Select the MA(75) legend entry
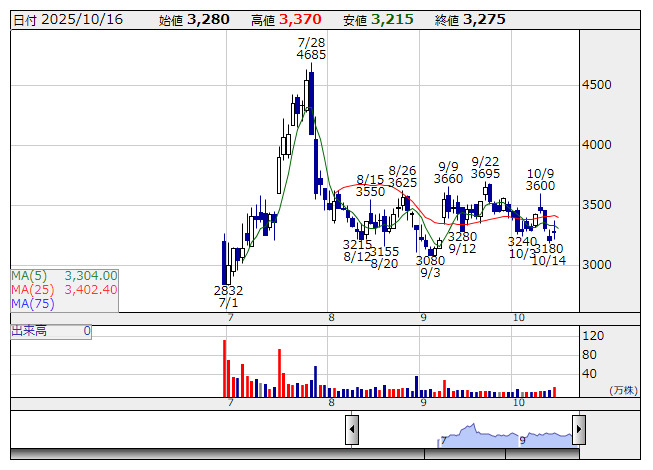This screenshot has height=470, width=653. point(30,303)
